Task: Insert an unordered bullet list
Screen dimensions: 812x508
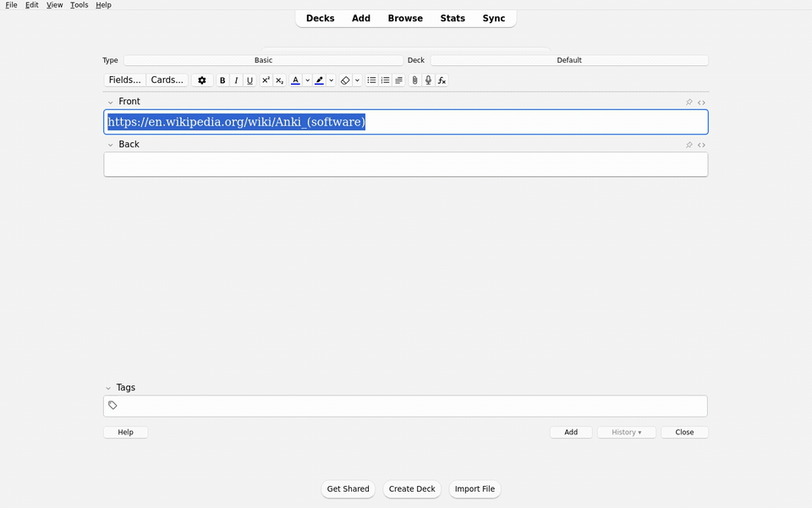Action: 371,80
